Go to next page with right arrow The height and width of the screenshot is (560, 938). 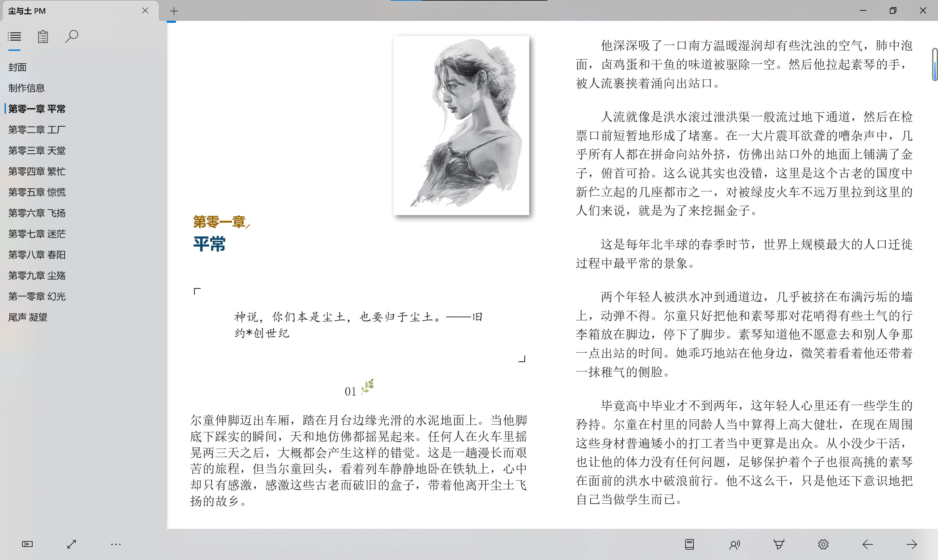(x=912, y=544)
